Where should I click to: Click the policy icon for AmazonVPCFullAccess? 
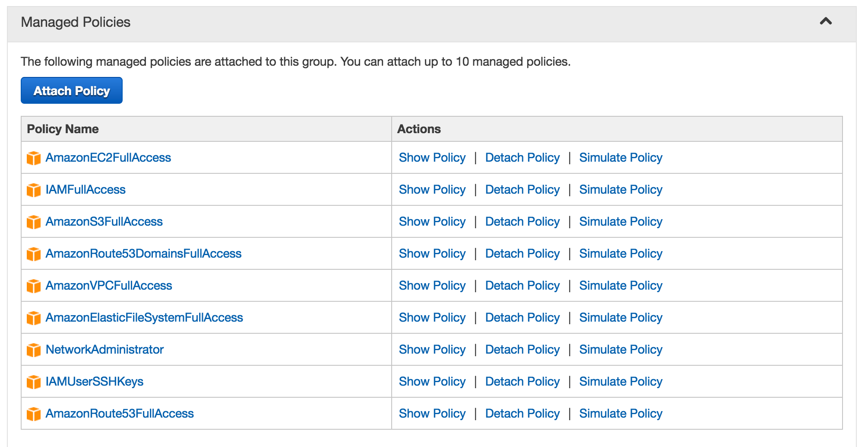(x=34, y=286)
